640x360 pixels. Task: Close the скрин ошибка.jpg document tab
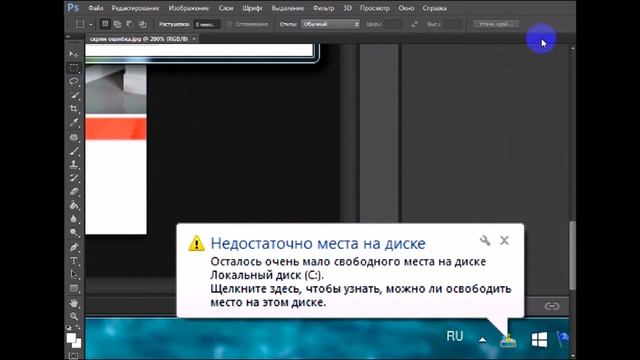(194, 39)
